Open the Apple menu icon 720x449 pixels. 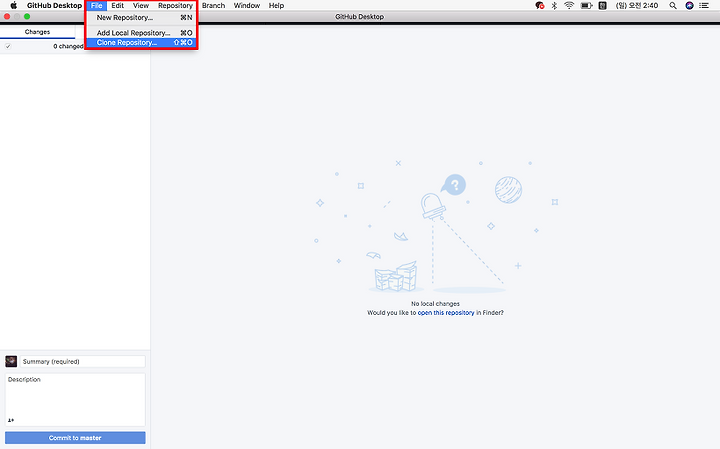point(14,6)
